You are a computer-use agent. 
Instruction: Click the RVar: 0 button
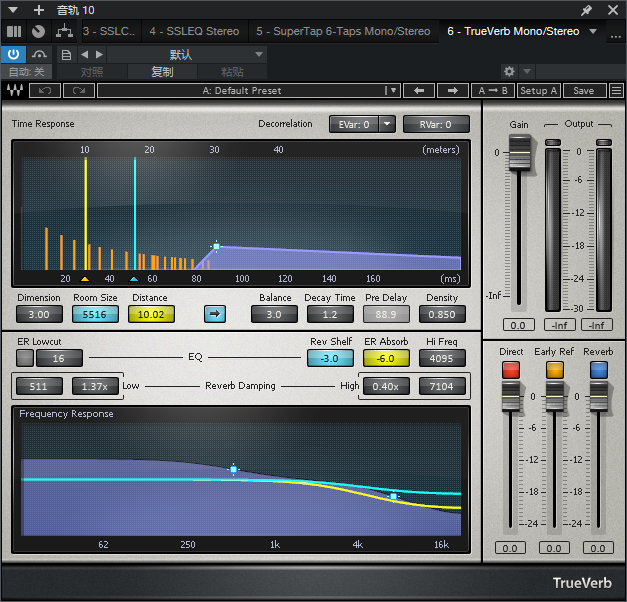click(436, 124)
